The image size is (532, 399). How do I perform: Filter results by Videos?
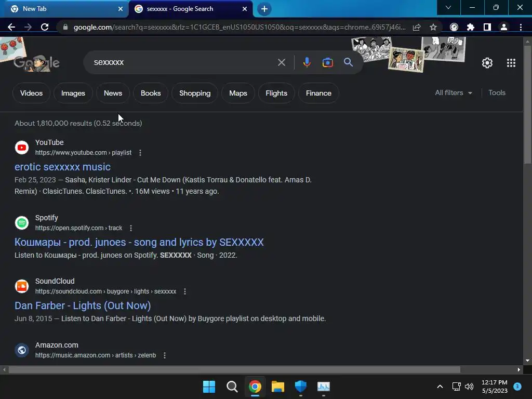(x=31, y=93)
